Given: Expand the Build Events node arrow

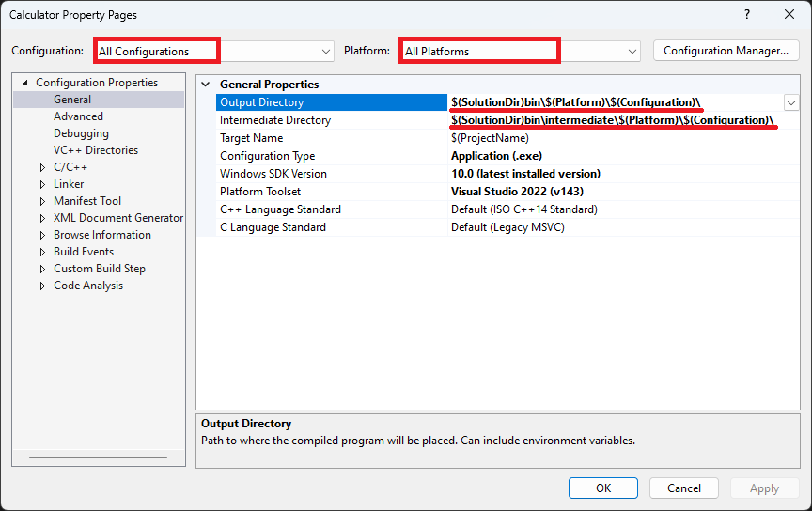Looking at the screenshot, I should pyautogui.click(x=42, y=252).
